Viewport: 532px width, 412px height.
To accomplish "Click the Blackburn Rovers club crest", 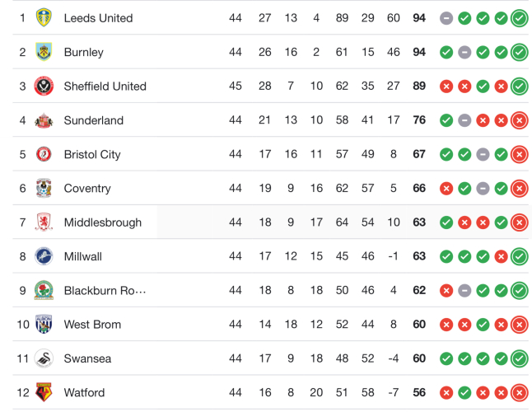I will [44, 291].
